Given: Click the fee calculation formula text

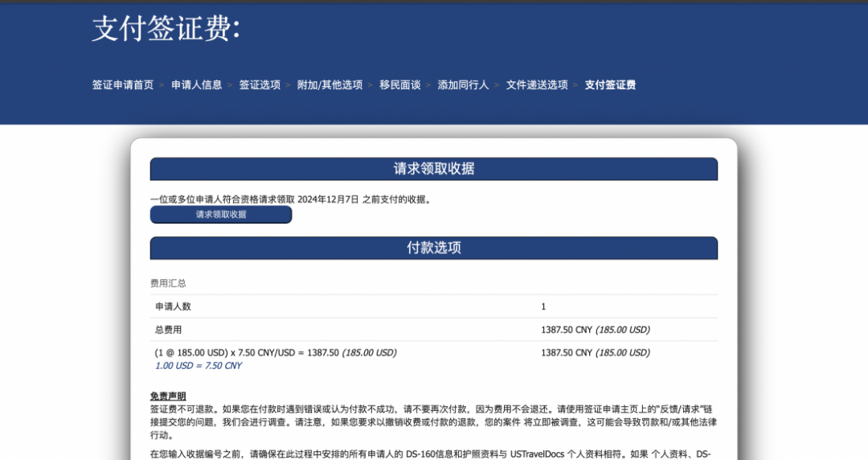Looking at the screenshot, I should (x=276, y=352).
